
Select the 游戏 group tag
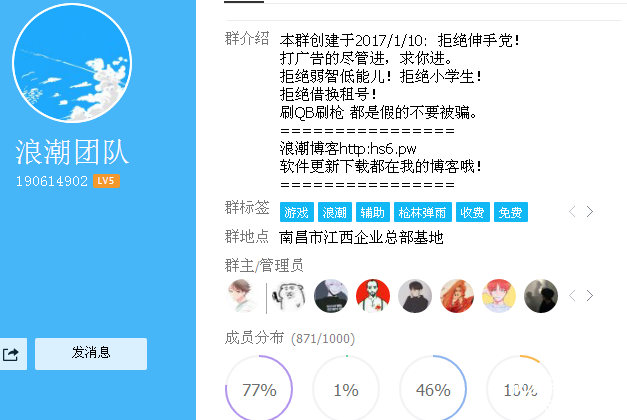297,212
